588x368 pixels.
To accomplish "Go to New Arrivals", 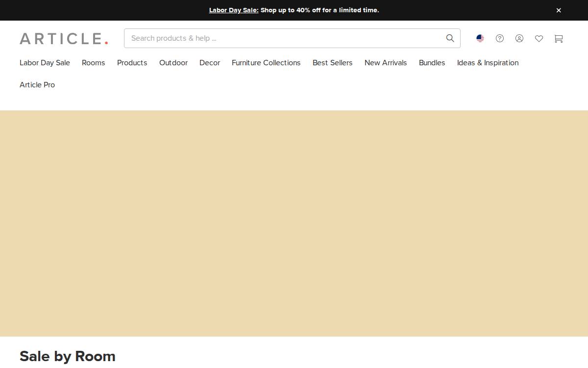I will 386,63.
